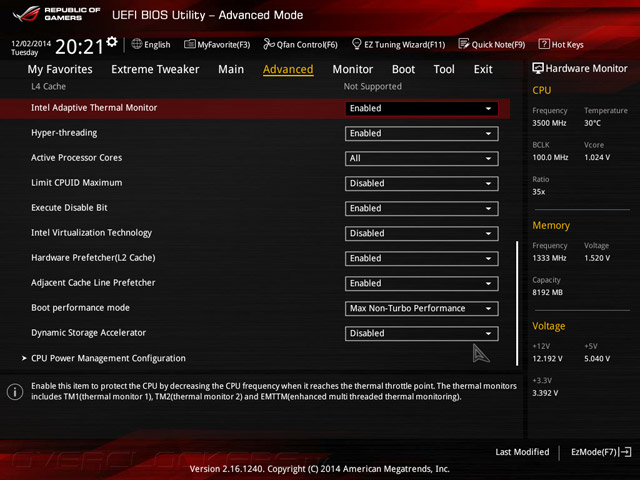Click the CPU frequency value 3500 MHz
This screenshot has height=480, width=640.
(549, 123)
